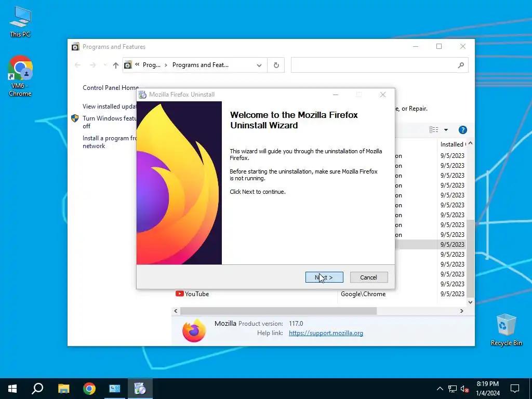Click the Firefox Uninstall dialog title icon
The width and height of the screenshot is (532, 399).
[143, 95]
